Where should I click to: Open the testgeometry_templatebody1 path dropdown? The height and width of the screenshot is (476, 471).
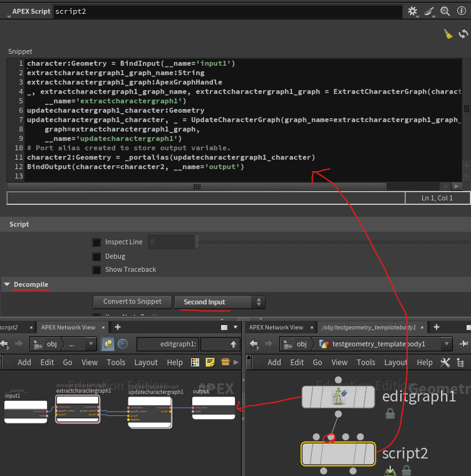coord(447,344)
